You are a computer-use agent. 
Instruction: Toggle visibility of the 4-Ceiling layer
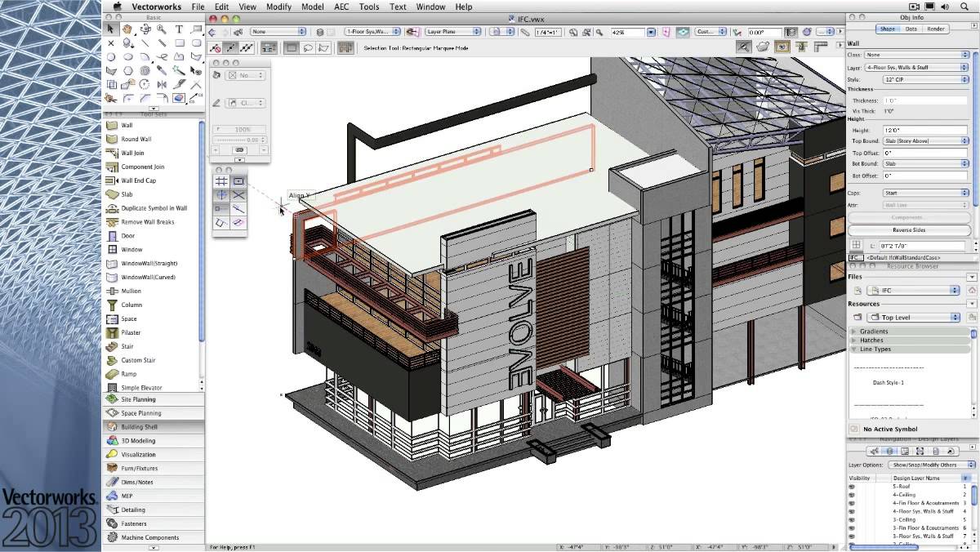point(852,494)
